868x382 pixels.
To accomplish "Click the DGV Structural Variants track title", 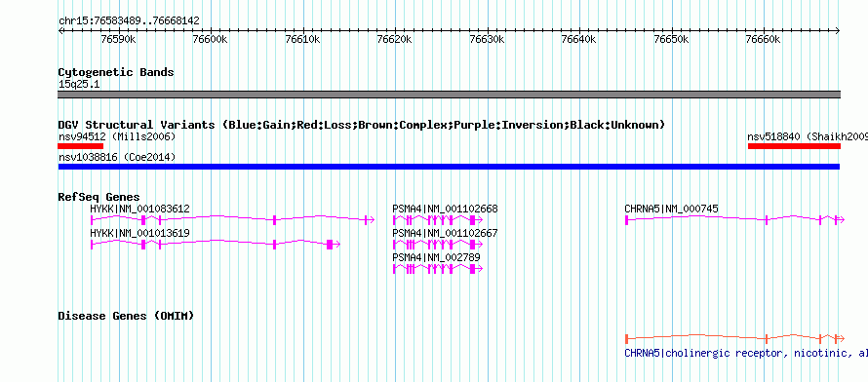I will (362, 125).
